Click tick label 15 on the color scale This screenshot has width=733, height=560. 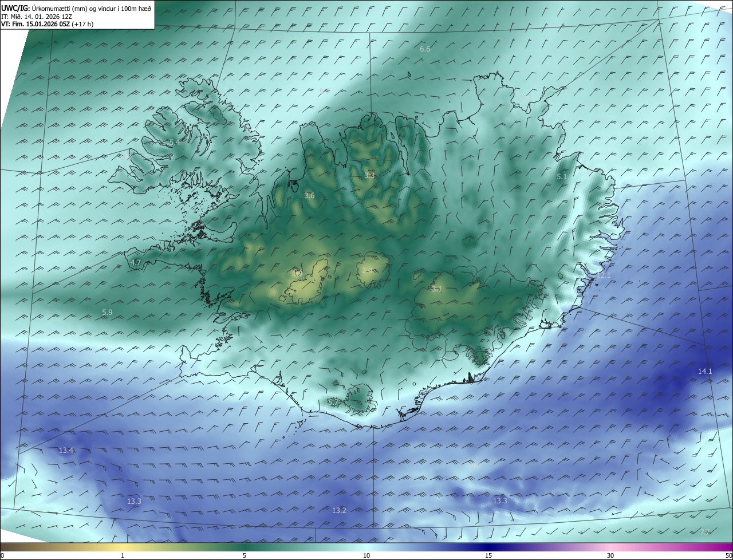(488, 555)
